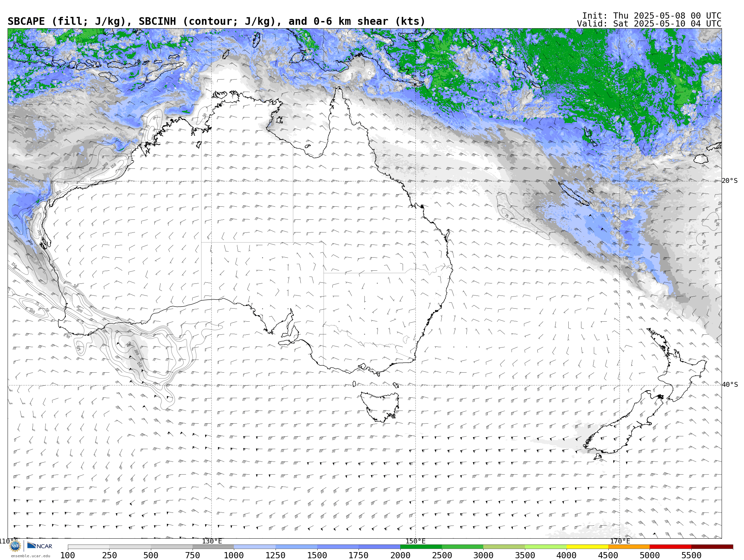Pick the deep blue 1750–2000 colorbar segment
The height and width of the screenshot is (560, 744).
[380, 547]
